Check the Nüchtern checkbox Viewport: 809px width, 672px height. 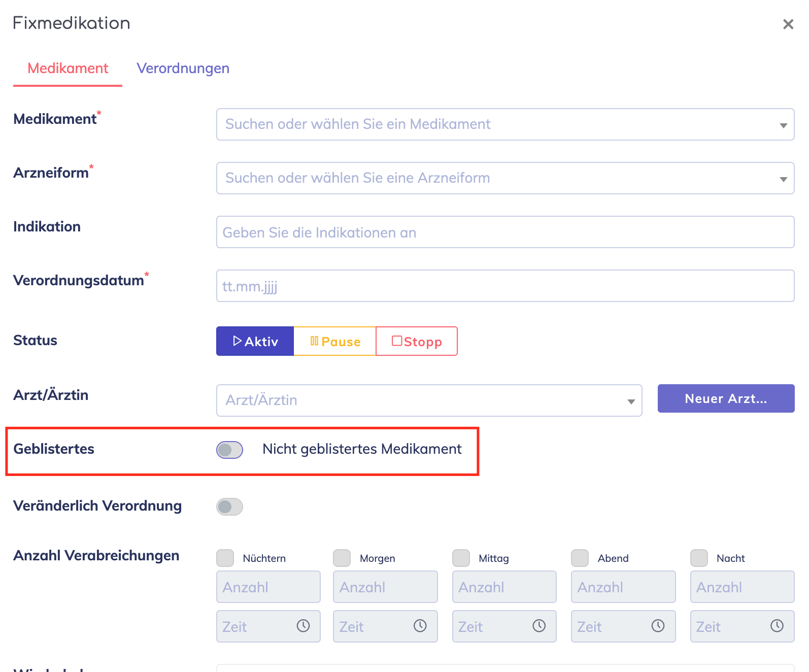coord(225,558)
